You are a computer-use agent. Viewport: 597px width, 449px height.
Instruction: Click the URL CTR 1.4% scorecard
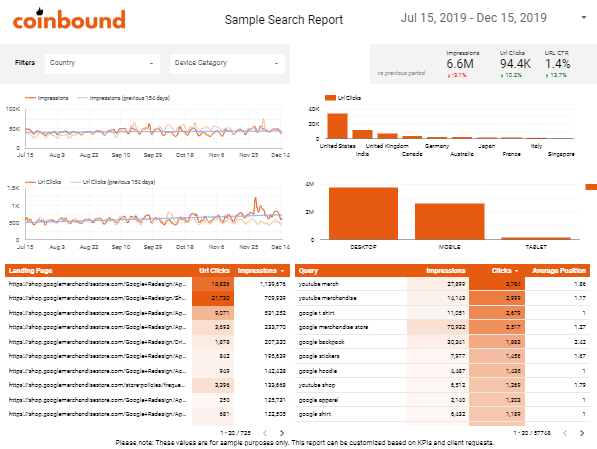click(x=557, y=64)
